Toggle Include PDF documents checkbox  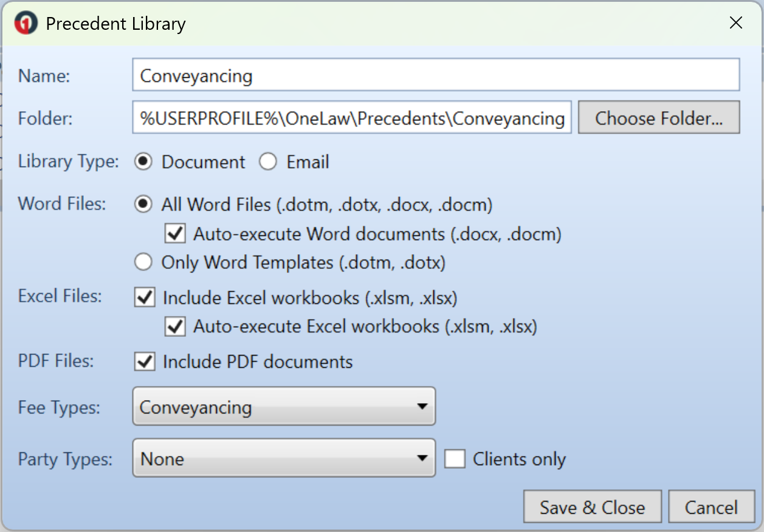[x=145, y=362]
